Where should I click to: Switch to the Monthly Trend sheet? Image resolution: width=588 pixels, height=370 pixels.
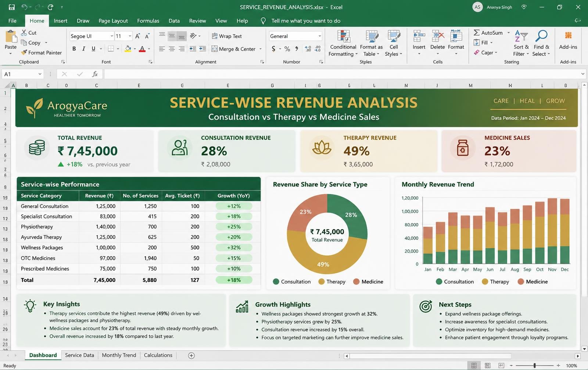(x=119, y=355)
